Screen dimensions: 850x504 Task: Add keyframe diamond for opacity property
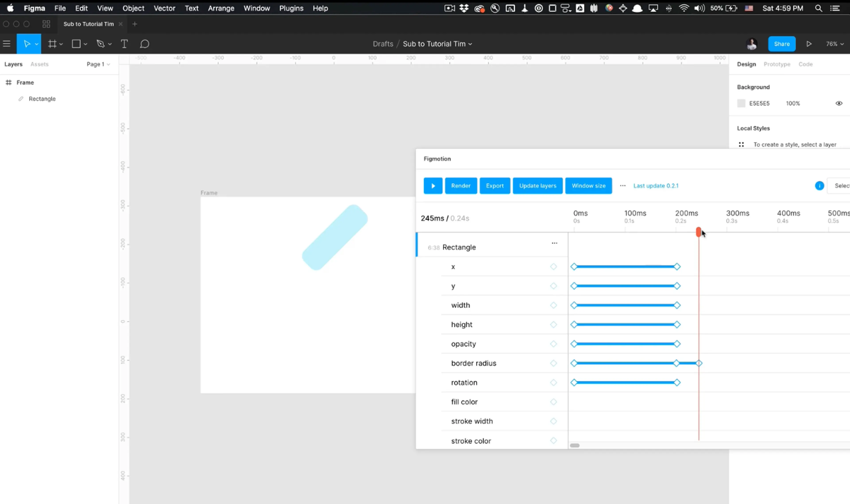(553, 344)
